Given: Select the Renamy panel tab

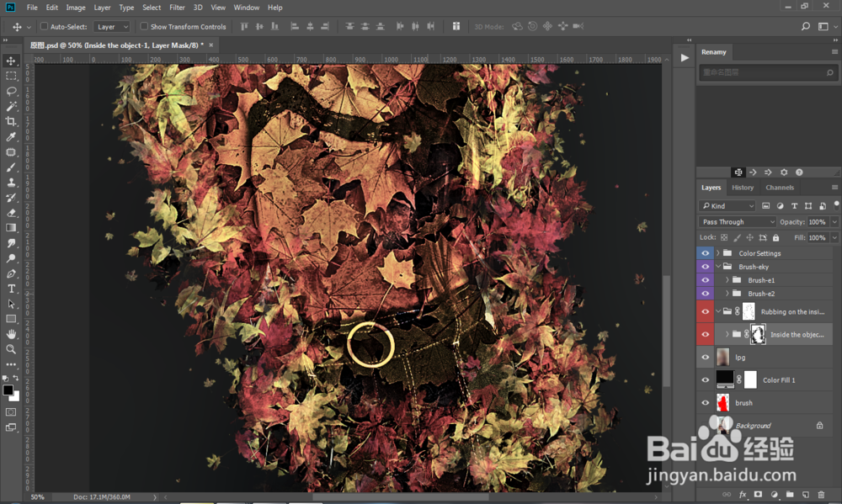Looking at the screenshot, I should click(x=714, y=52).
